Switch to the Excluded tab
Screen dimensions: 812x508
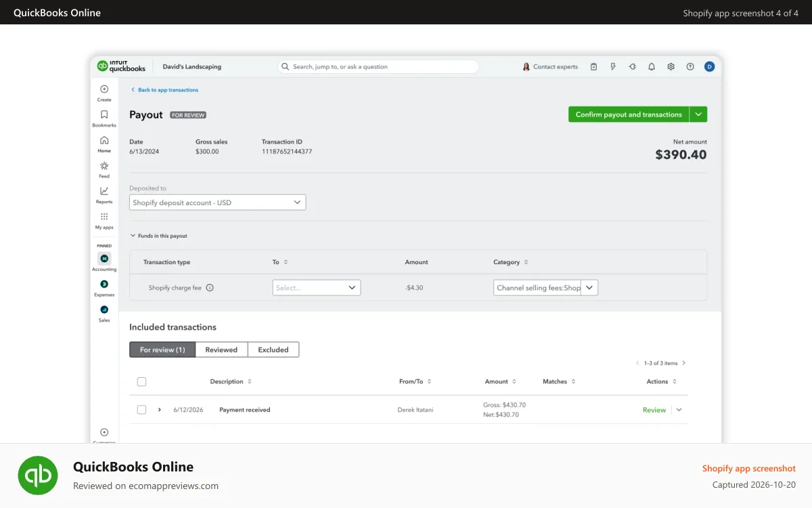pyautogui.click(x=273, y=350)
